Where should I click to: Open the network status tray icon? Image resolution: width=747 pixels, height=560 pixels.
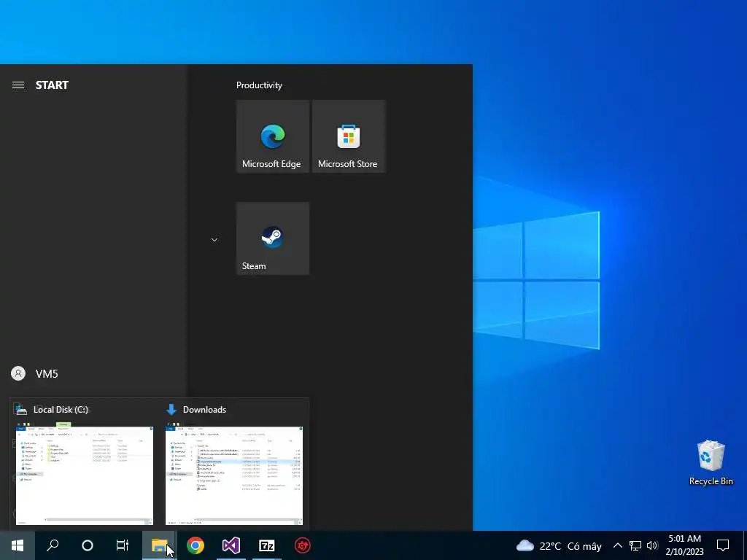[x=635, y=545]
